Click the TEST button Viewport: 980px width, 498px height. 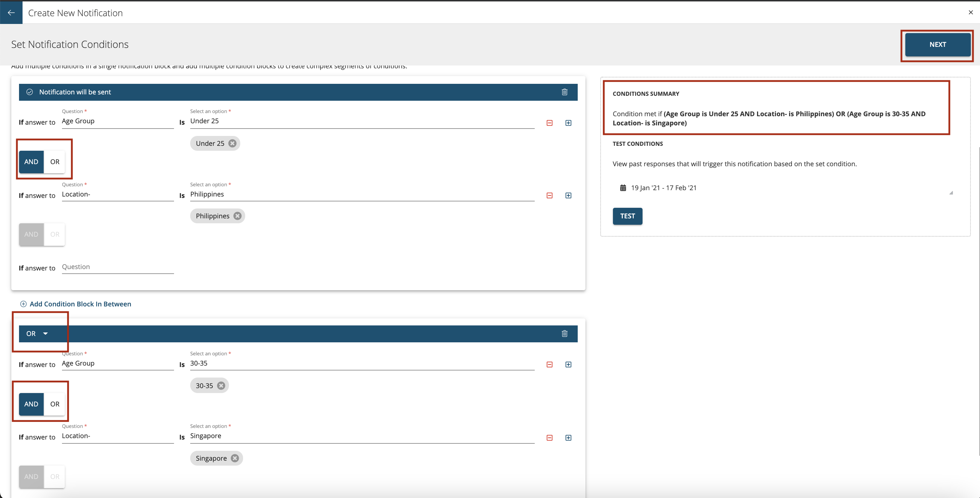627,216
